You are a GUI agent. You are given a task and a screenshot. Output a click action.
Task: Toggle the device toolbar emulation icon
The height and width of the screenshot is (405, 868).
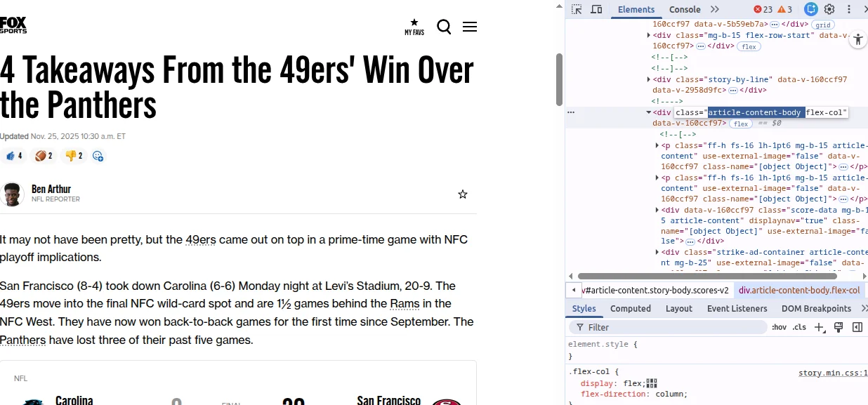click(596, 9)
